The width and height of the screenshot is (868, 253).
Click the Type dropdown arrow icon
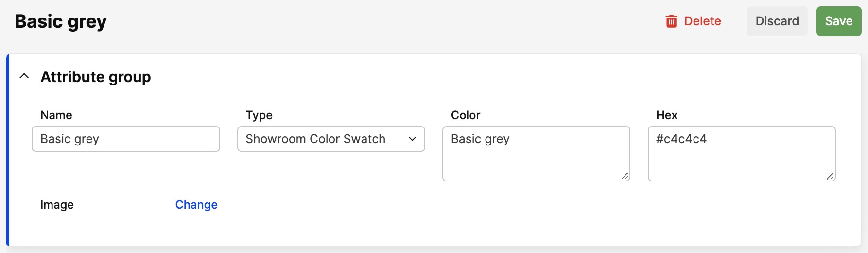tap(413, 139)
